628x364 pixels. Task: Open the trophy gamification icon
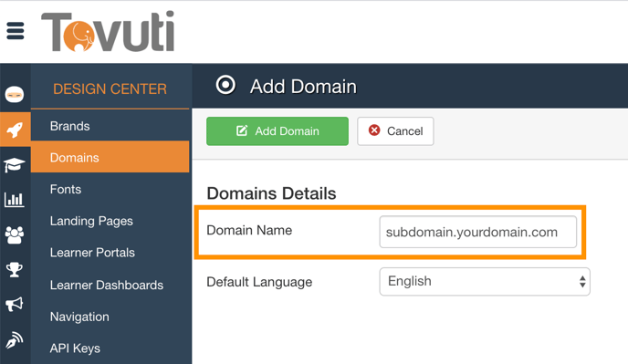pyautogui.click(x=15, y=269)
